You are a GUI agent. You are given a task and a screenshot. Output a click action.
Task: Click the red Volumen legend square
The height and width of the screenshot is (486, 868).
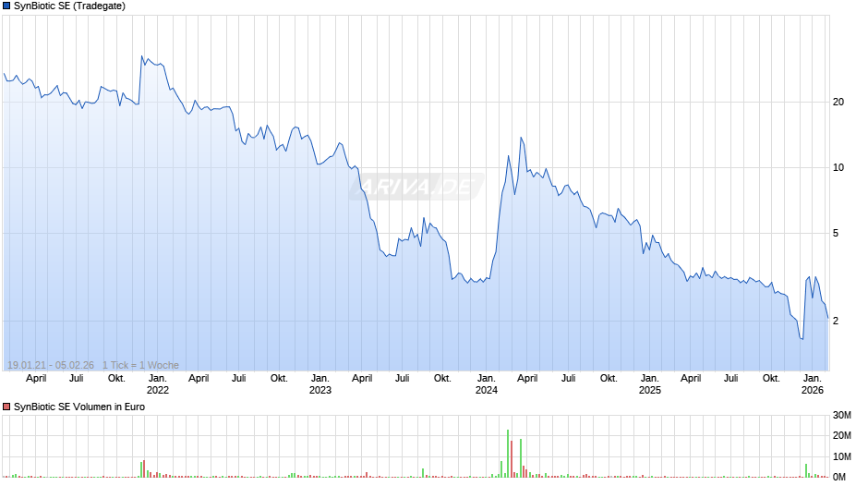[6, 407]
